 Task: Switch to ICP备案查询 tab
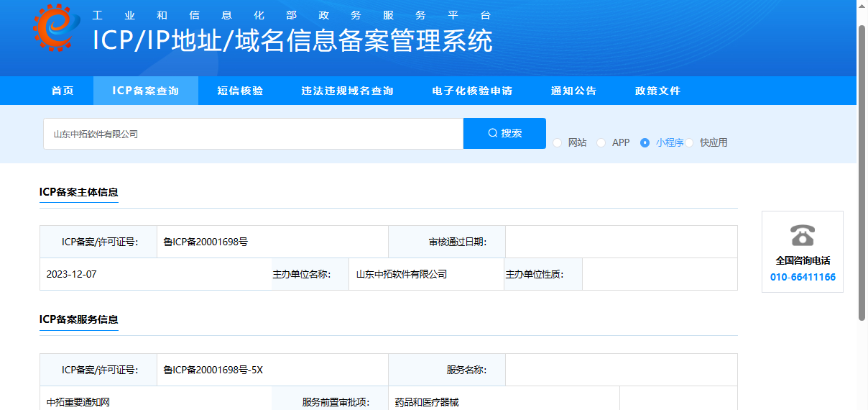coord(146,91)
